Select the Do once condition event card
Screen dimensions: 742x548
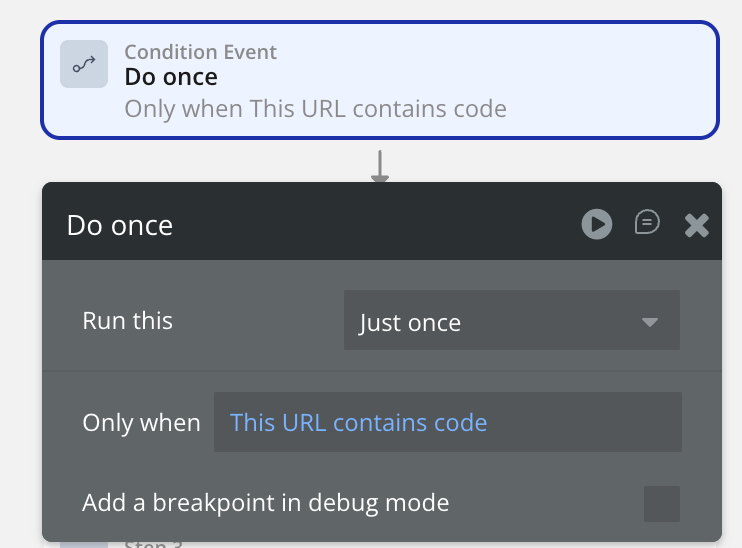[x=600, y=80]
